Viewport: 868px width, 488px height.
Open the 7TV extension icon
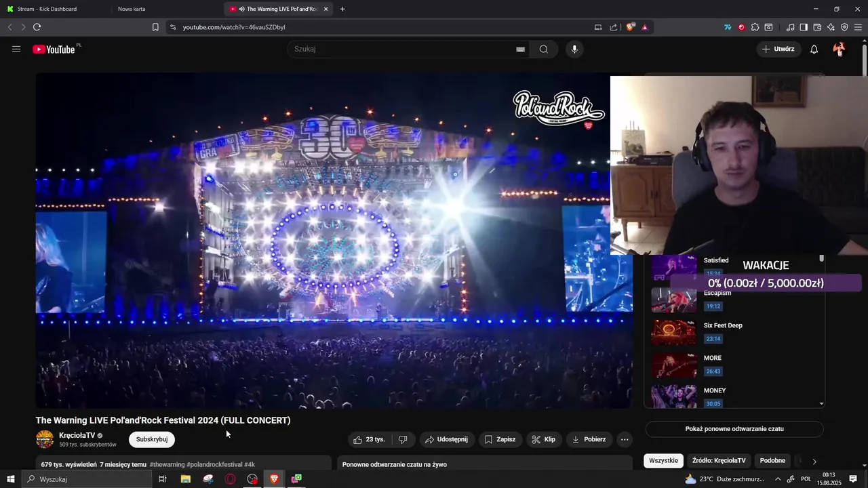point(728,27)
